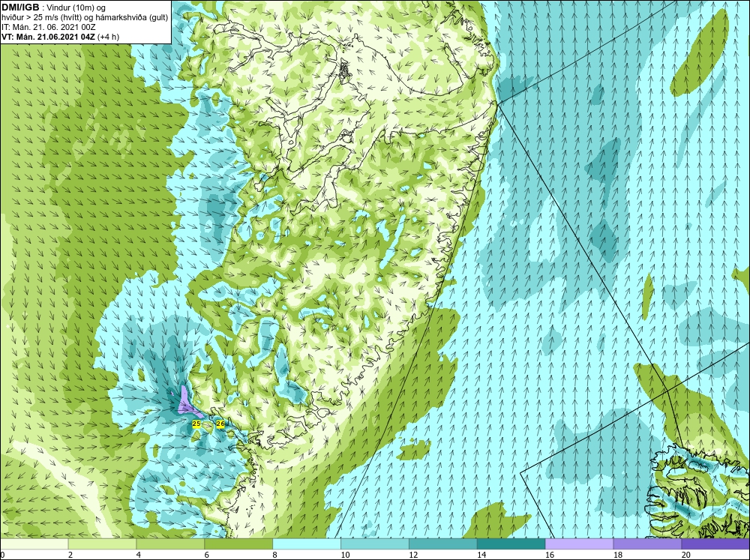
Task: Click the (+4 h) forecast offset text
Action: 108,37
